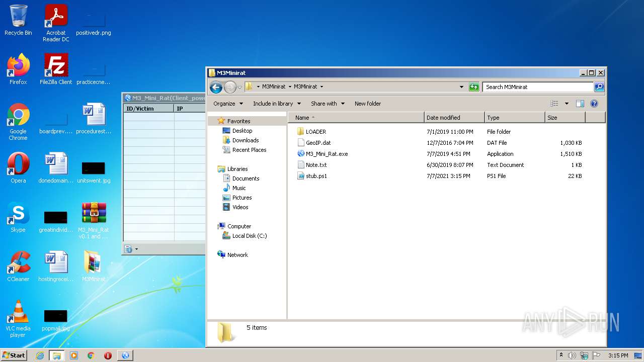
Task: Open Documents library in navigation pane
Action: (x=246, y=178)
